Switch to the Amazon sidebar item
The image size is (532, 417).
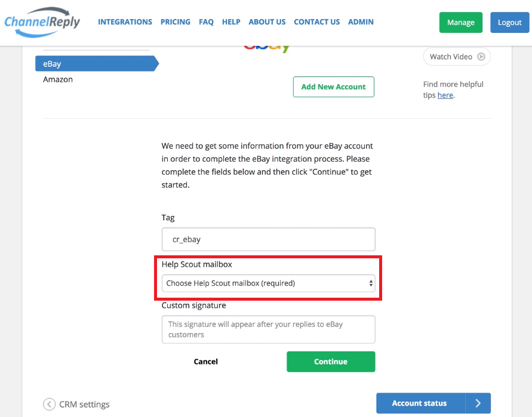pyautogui.click(x=58, y=79)
